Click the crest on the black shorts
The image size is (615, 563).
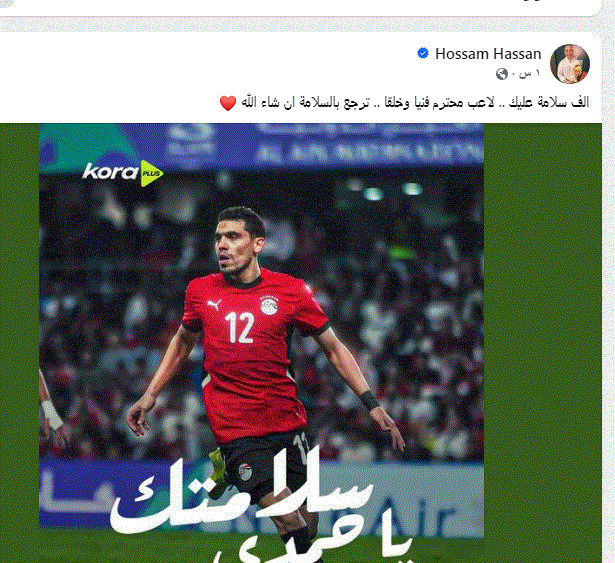click(x=246, y=472)
